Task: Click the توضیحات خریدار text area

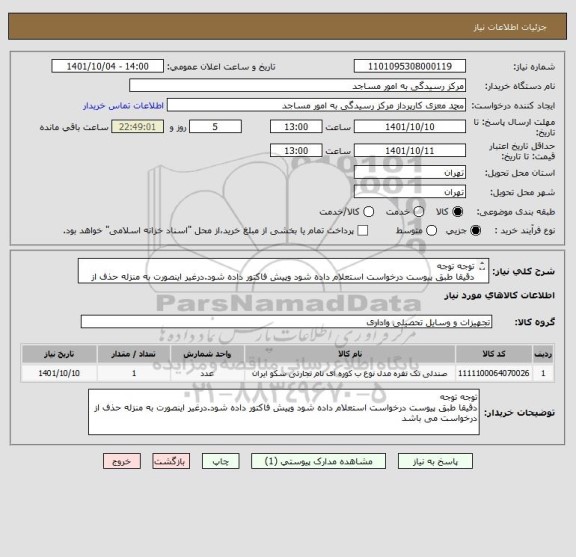Action: point(284,412)
